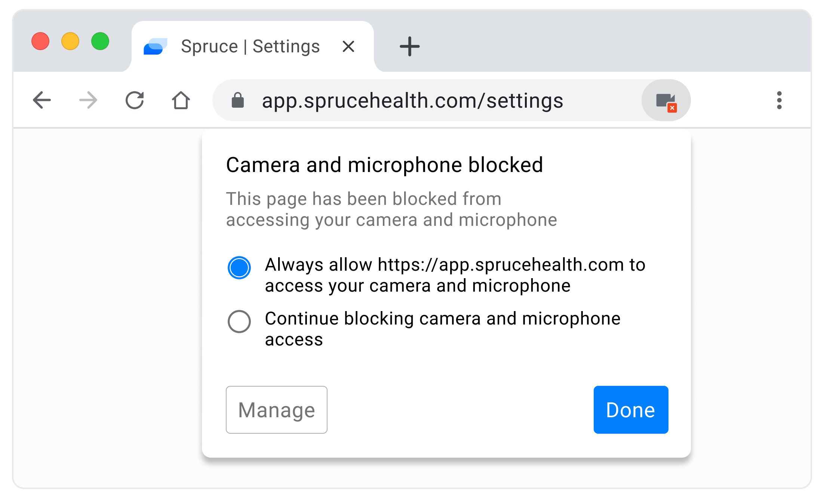Select Always allow camera and microphone radio

[x=239, y=268]
